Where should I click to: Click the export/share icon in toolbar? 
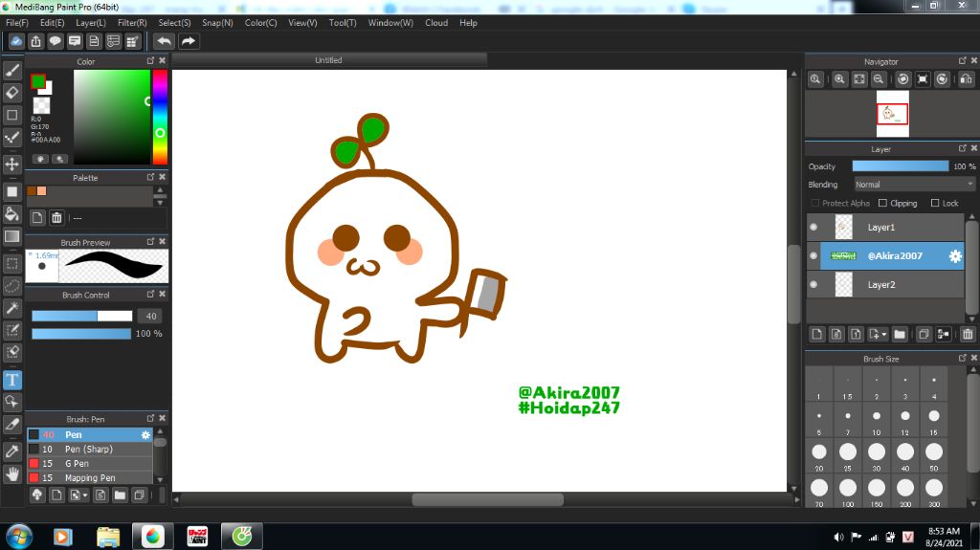click(35, 41)
